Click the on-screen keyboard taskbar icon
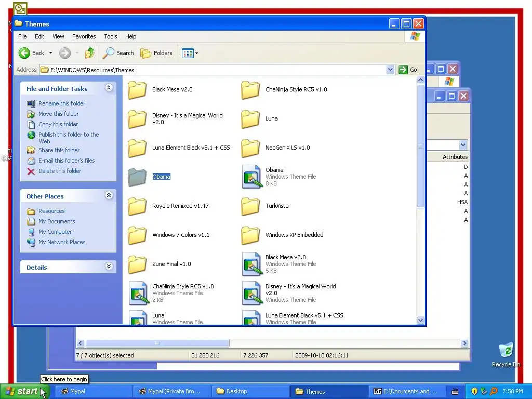Viewport: 532px width, 399px height. [x=455, y=392]
